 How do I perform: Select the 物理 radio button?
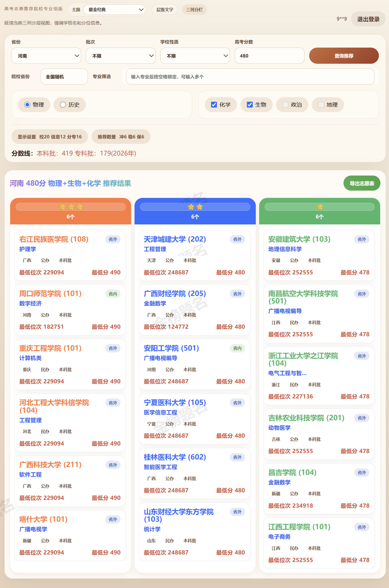coord(27,105)
